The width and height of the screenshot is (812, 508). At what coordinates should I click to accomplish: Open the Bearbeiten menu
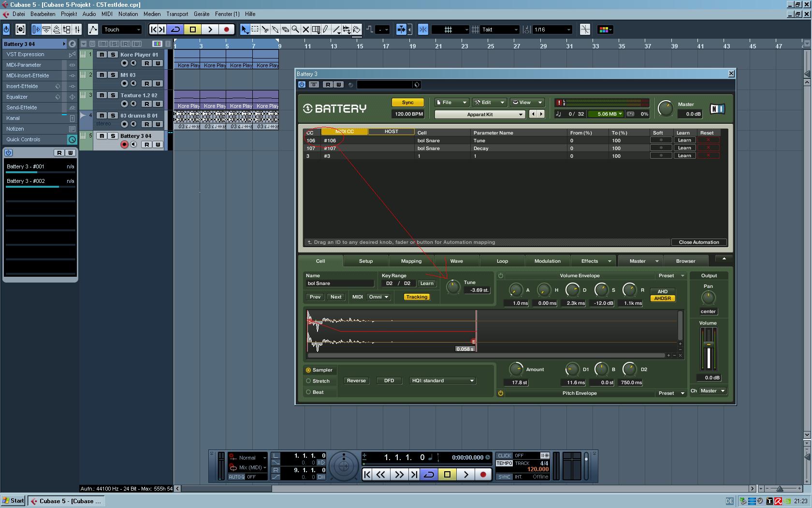[x=43, y=14]
